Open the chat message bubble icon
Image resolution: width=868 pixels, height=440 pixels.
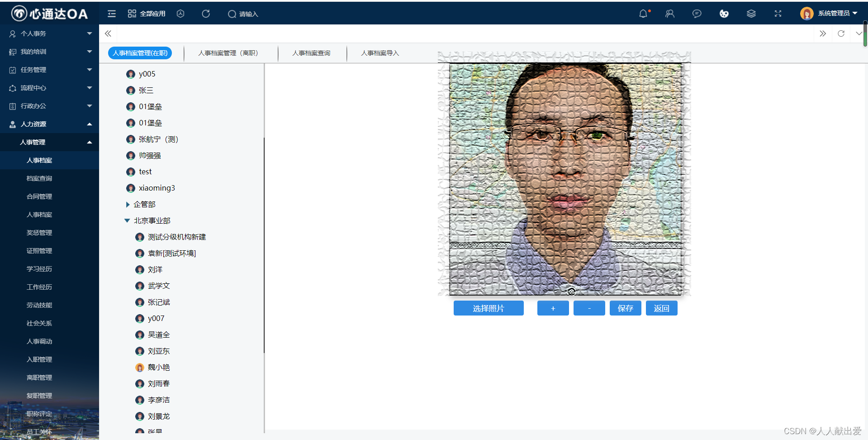(x=697, y=14)
